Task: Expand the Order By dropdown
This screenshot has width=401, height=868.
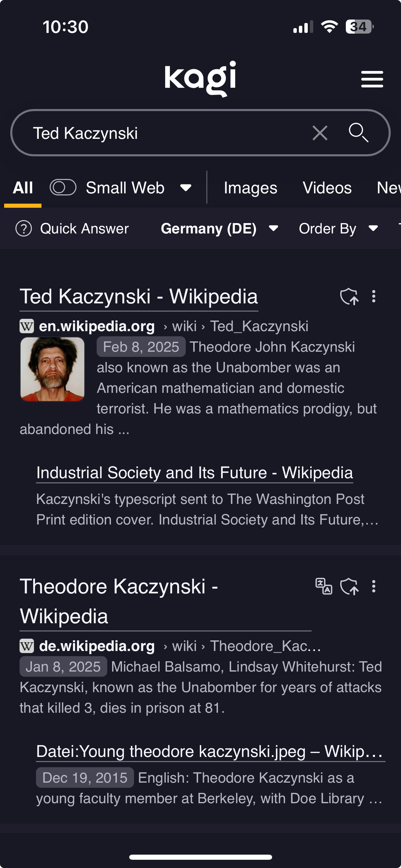Action: coord(338,229)
